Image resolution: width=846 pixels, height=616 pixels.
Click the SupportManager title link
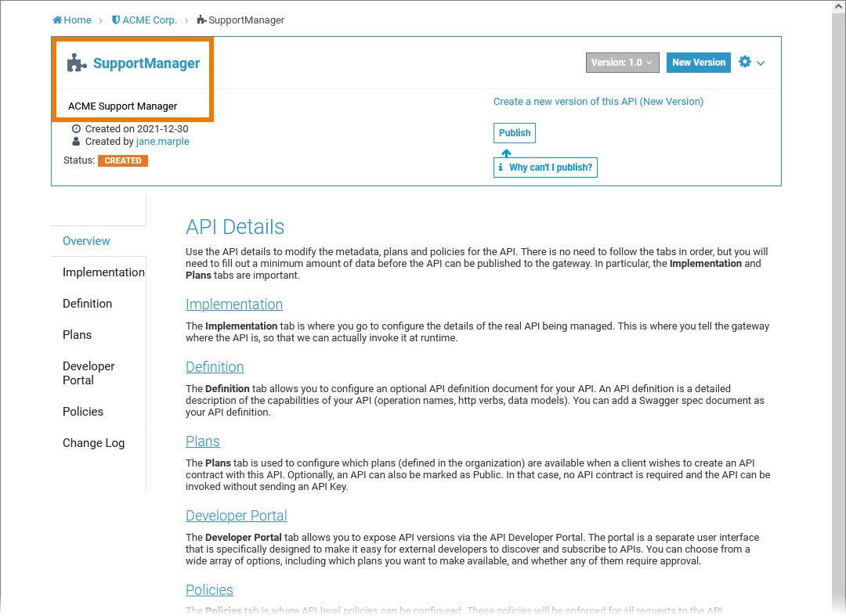point(146,63)
